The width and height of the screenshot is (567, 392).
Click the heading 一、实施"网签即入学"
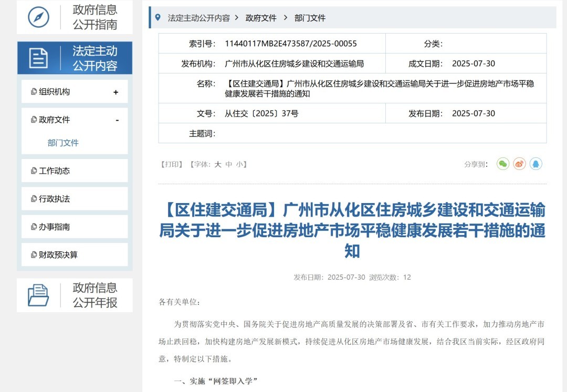216,381
